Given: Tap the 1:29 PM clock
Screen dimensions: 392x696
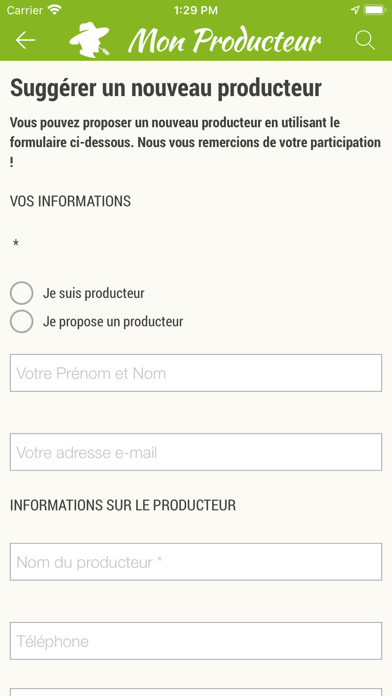Looking at the screenshot, I should click(x=196, y=10).
